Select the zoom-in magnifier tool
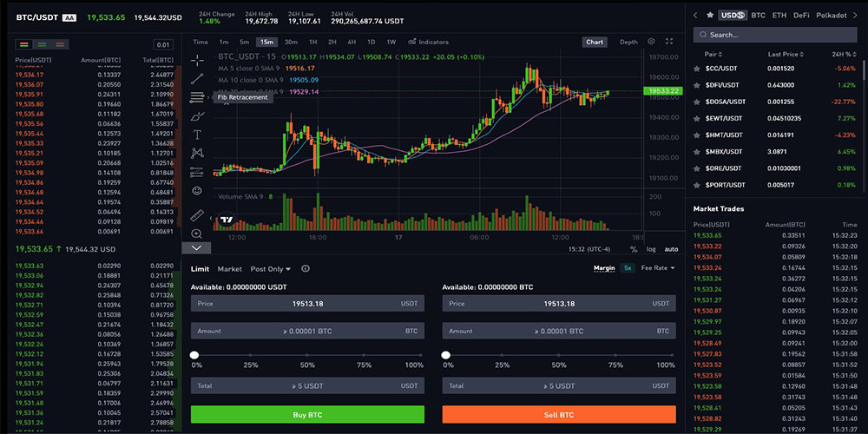 pos(197,233)
